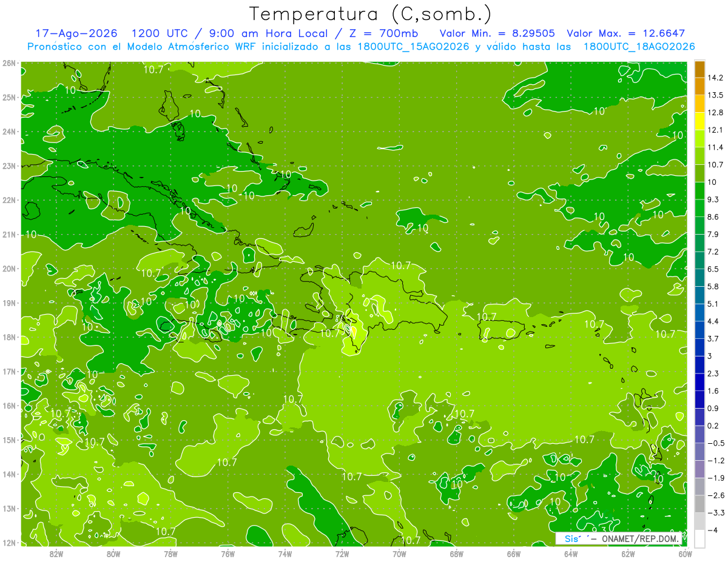
Task: Click "Valor Max. = 12.6647"
Action: click(x=625, y=33)
